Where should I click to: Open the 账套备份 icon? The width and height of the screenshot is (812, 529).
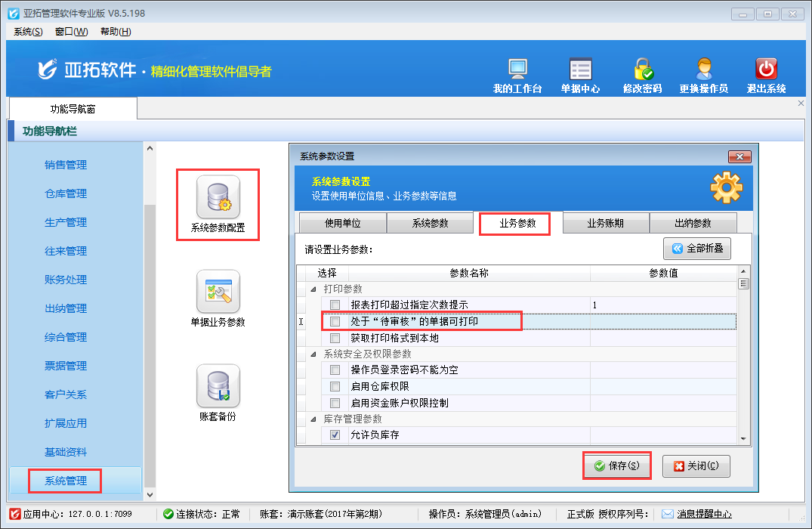[218, 387]
